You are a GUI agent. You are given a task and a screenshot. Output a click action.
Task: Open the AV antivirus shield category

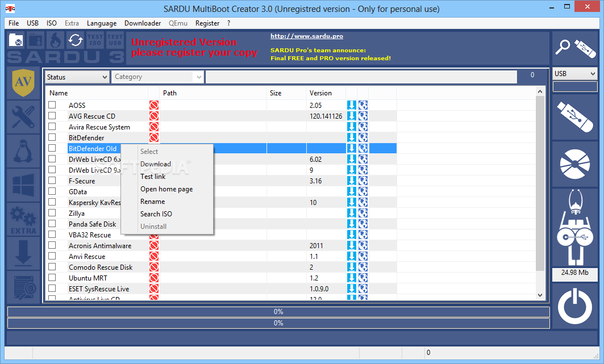[x=23, y=83]
